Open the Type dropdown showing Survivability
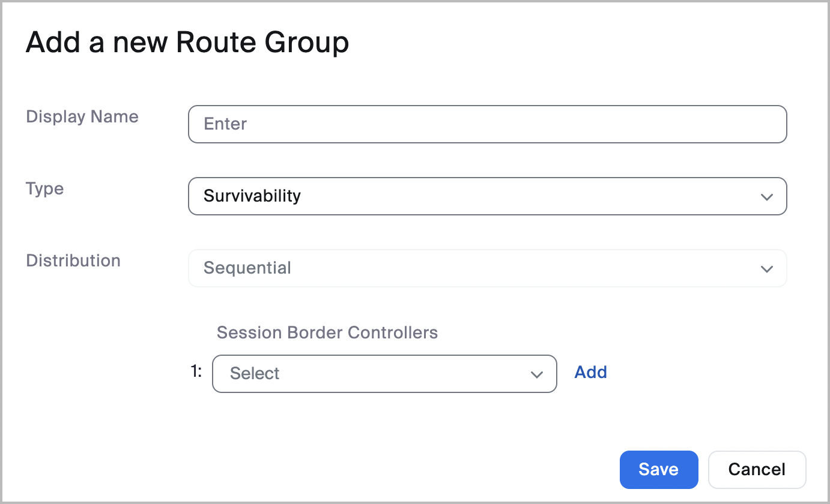Screen dimensions: 830x504 click(x=486, y=196)
